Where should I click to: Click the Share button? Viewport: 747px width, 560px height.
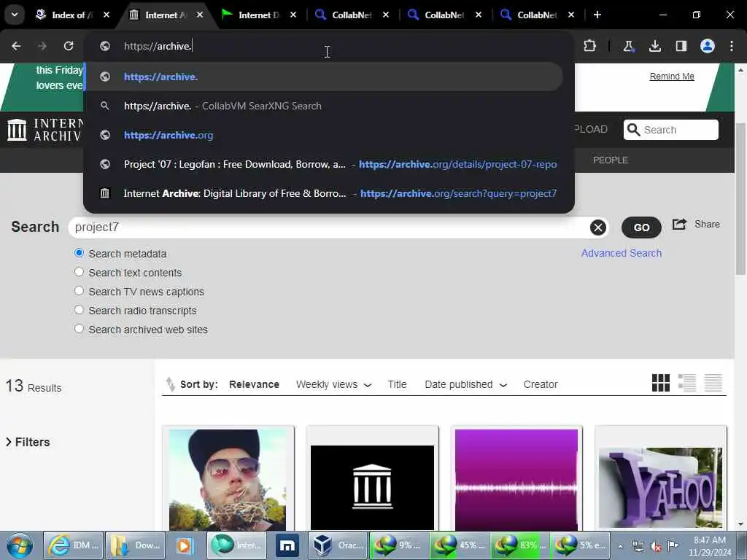(x=696, y=225)
